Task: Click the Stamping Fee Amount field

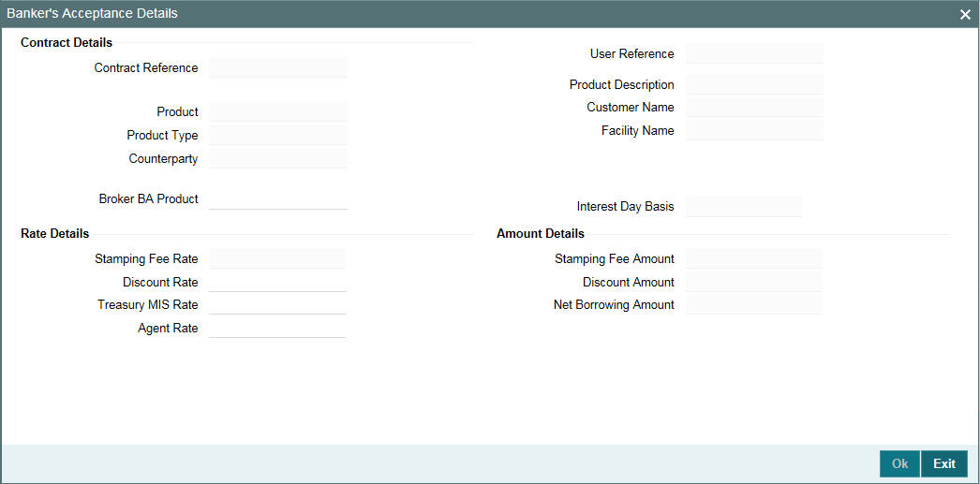Action: pyautogui.click(x=754, y=258)
